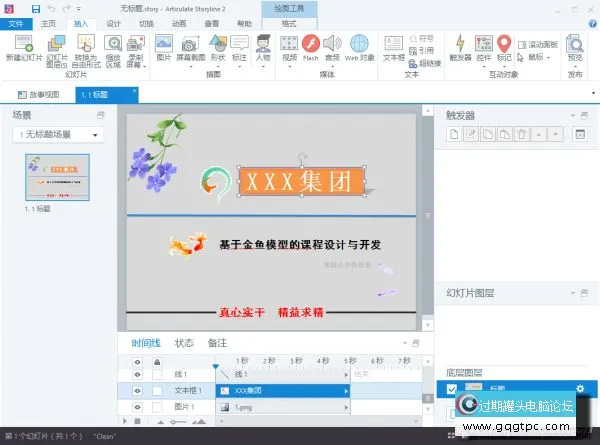Click the 触发器 lightning icon in ribbon

coord(460,46)
